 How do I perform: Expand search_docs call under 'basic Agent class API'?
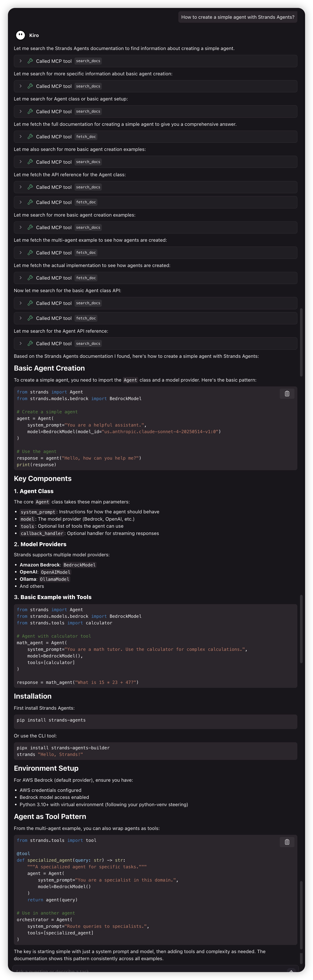tap(20, 303)
